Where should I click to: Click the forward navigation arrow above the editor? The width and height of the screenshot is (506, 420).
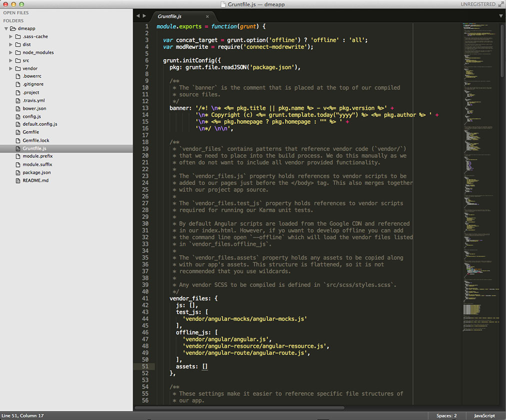click(x=144, y=15)
